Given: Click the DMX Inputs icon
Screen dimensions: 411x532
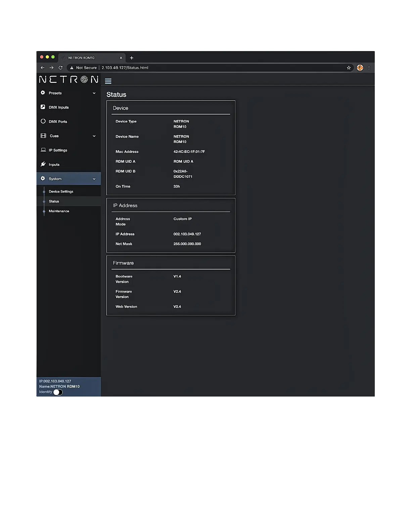Looking at the screenshot, I should [x=43, y=107].
